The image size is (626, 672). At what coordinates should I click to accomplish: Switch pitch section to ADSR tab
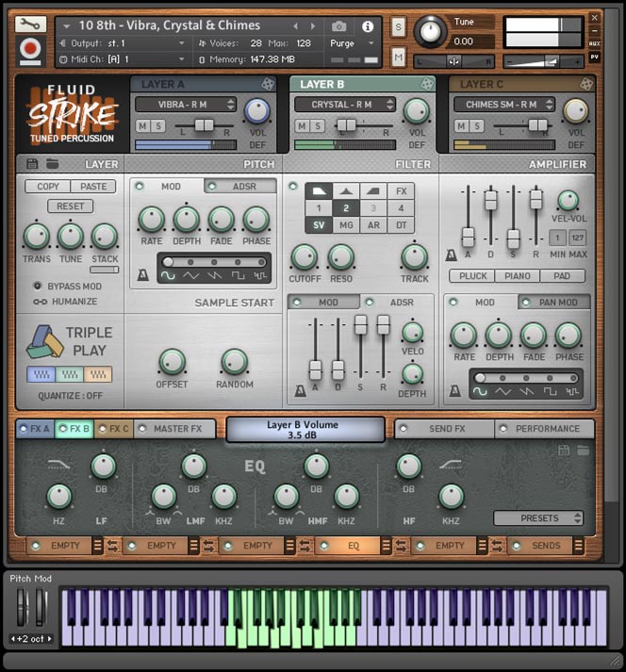[x=240, y=187]
